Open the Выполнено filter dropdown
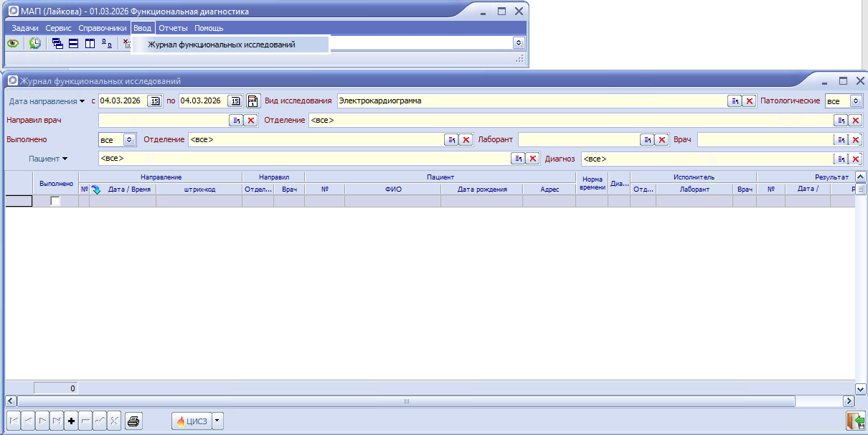Screen dimensions: 868x435 pyautogui.click(x=129, y=140)
